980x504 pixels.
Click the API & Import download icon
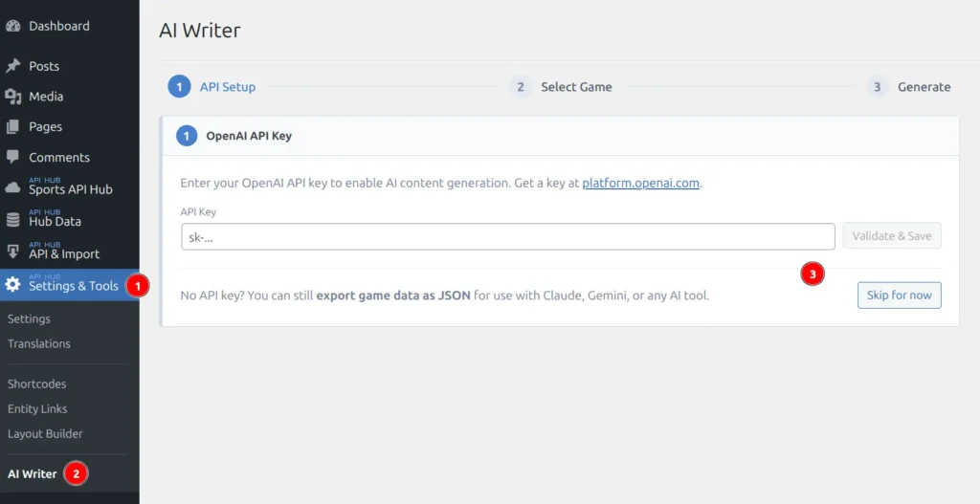point(12,252)
